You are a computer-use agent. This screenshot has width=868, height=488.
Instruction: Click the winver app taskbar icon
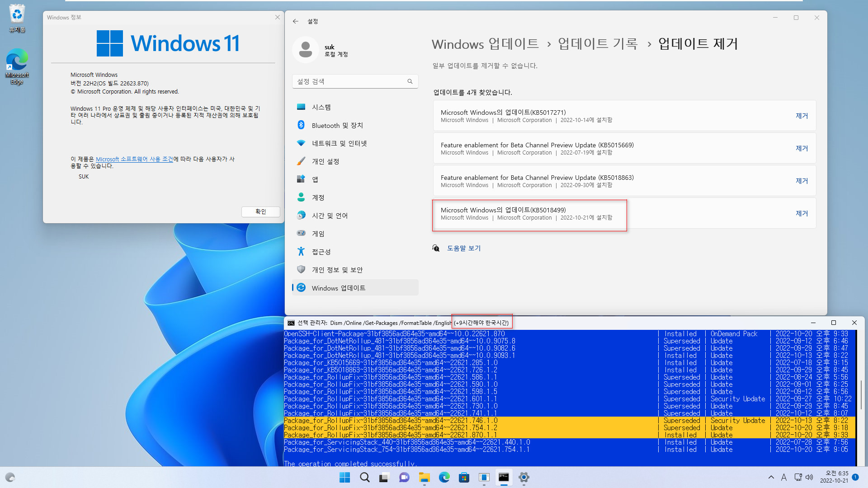point(484,477)
